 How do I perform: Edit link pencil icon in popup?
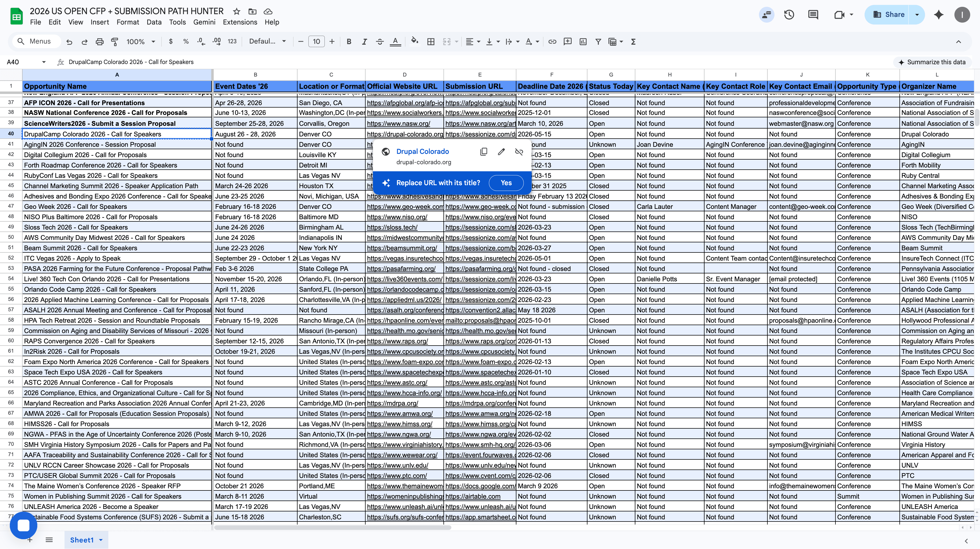click(501, 152)
